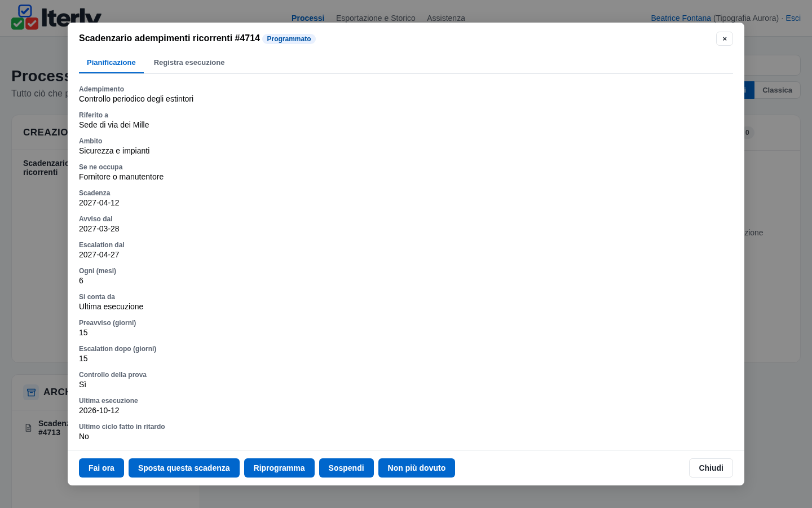
Task: Select Scadenza date 2027-04-12
Action: point(99,203)
